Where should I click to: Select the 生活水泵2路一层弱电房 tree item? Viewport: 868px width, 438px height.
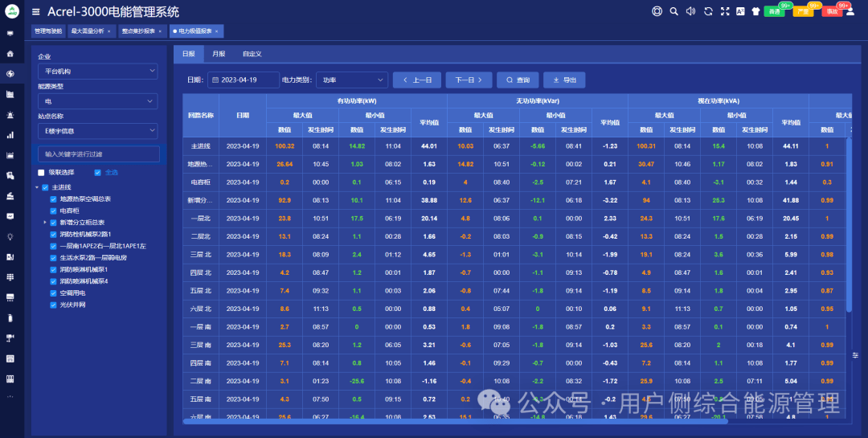coord(93,257)
